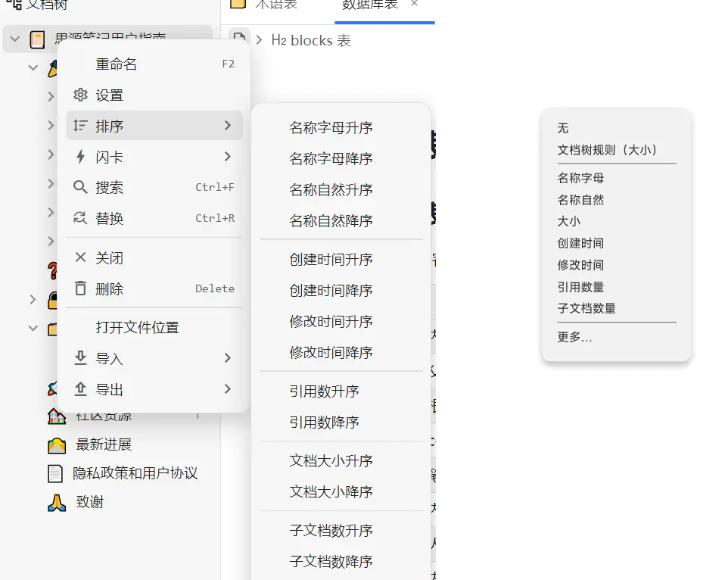The height and width of the screenshot is (580, 728).
Task: Sort by 子文档数升序
Action: tap(341, 531)
